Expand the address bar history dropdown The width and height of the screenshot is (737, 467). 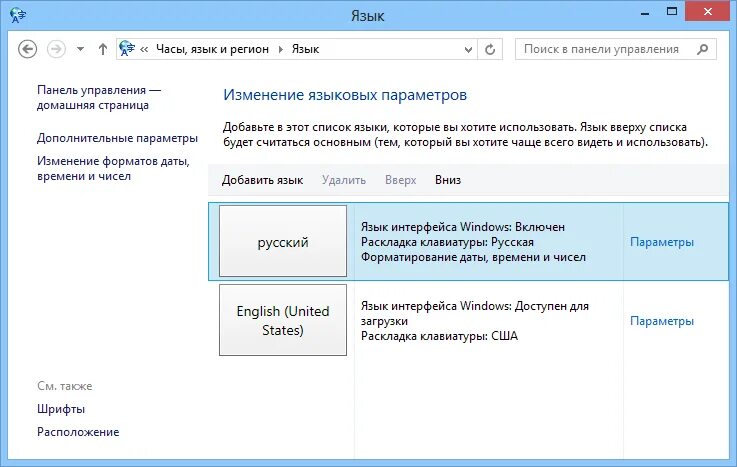[x=468, y=49]
